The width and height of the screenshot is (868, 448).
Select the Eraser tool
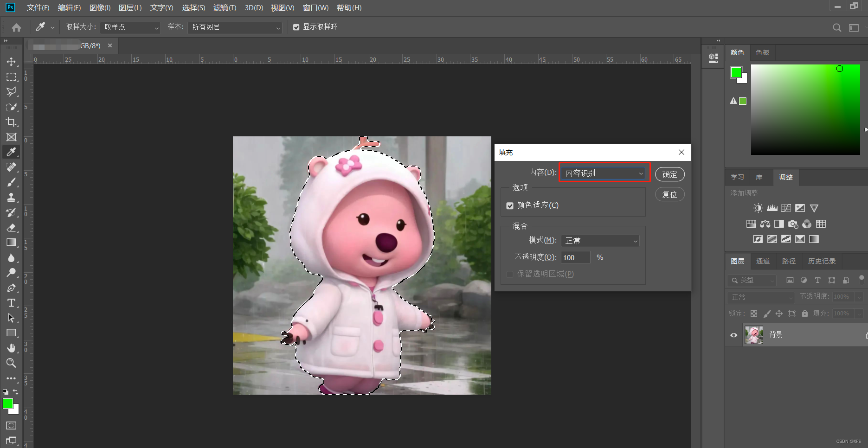[x=11, y=228]
